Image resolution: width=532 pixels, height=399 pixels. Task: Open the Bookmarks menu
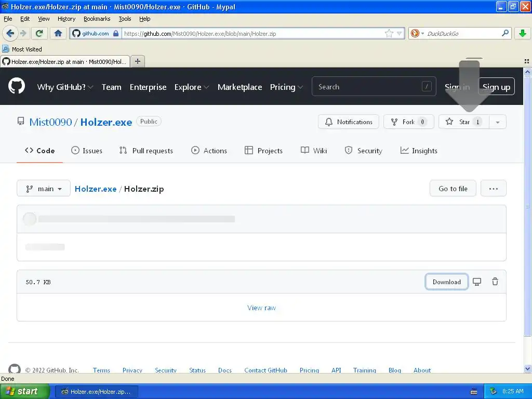point(97,19)
